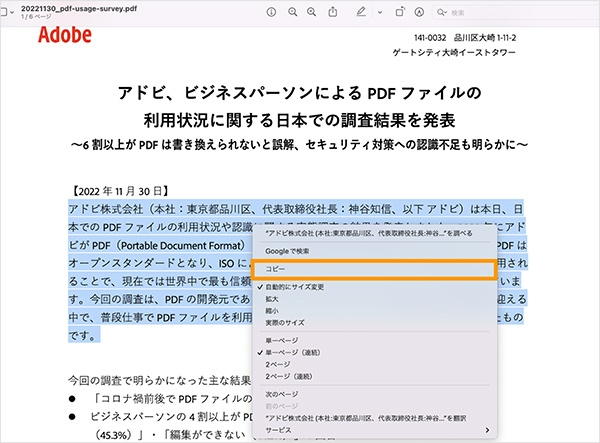Image resolution: width=600 pixels, height=443 pixels.
Task: Click the address text 141-0032 品川区大崎
Action: pos(465,37)
